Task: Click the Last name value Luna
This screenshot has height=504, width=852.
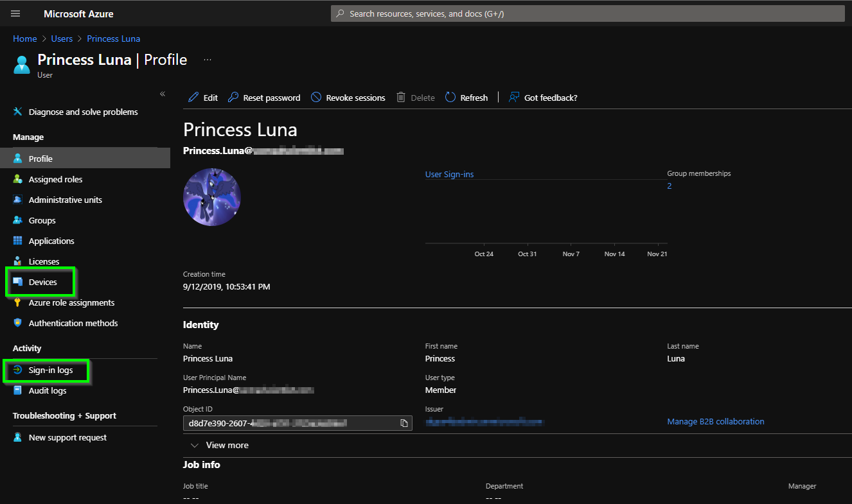Action: coord(676,358)
